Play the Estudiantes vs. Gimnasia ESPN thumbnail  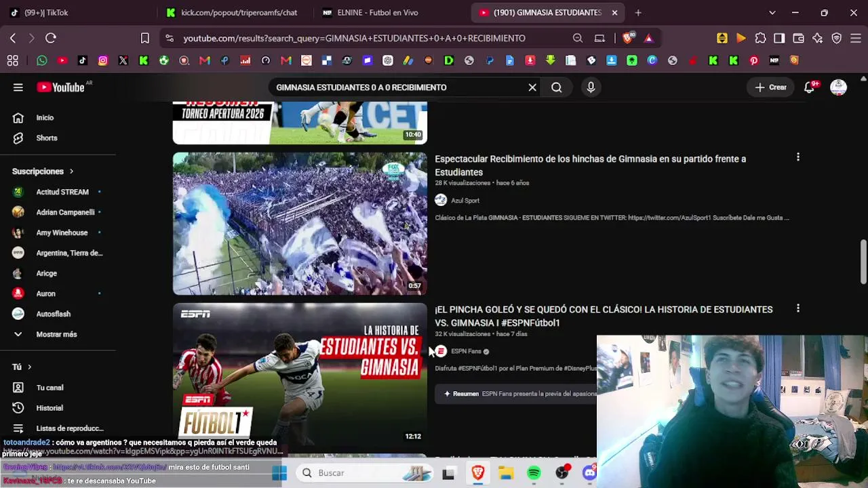pyautogui.click(x=300, y=374)
